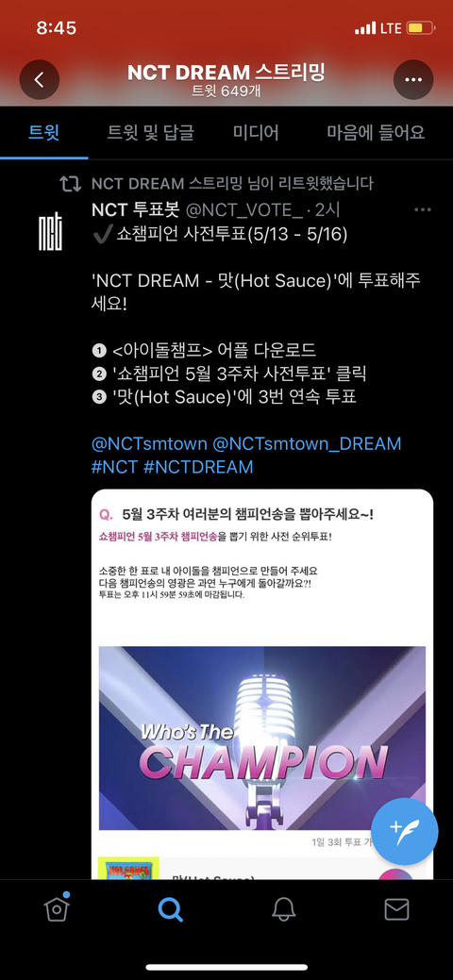Tap the retweeted by NCT DREAM 스트리밍 label

pos(232,184)
